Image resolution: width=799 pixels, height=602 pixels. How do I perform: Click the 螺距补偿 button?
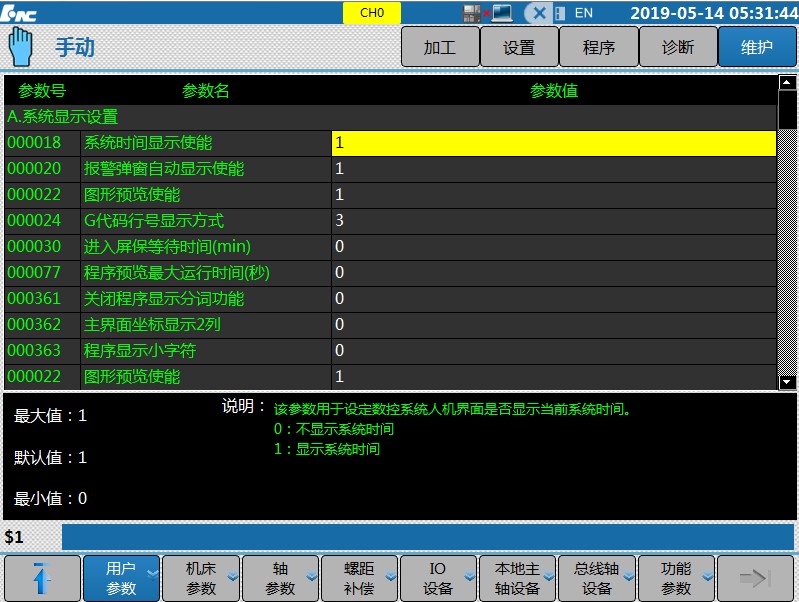tap(360, 578)
